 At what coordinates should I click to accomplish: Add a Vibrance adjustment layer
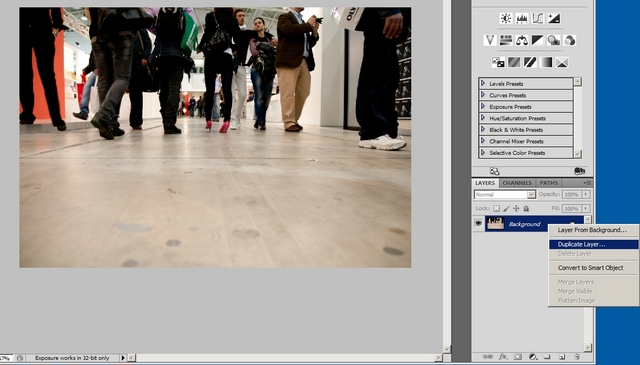490,40
